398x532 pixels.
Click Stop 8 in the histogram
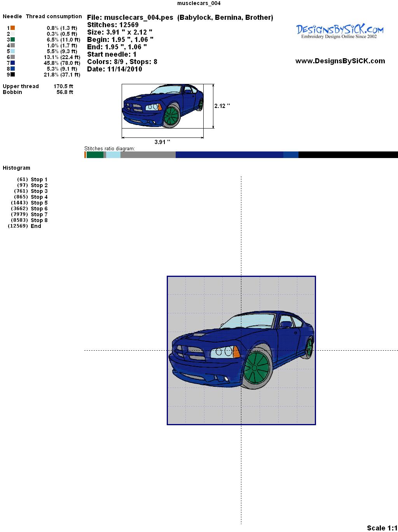39,220
